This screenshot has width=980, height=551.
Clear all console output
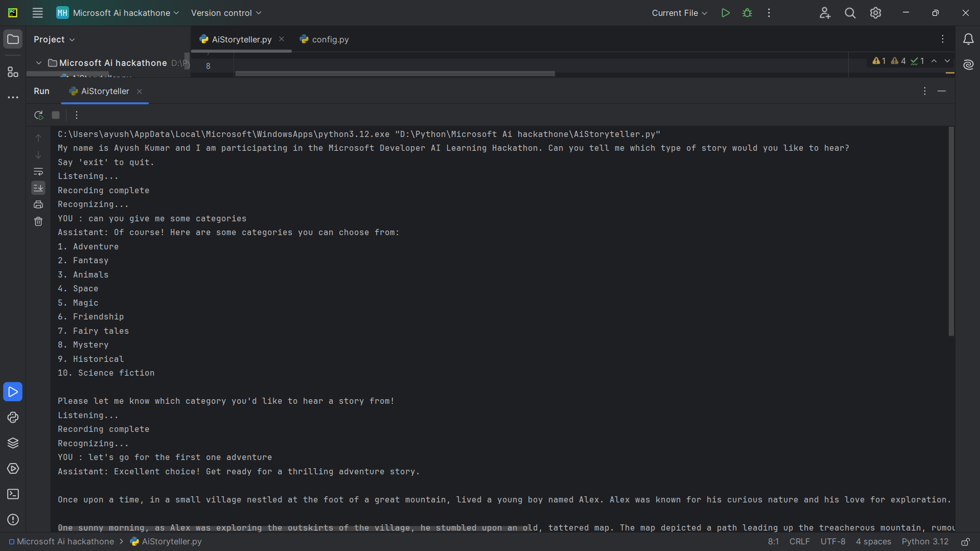(x=38, y=221)
